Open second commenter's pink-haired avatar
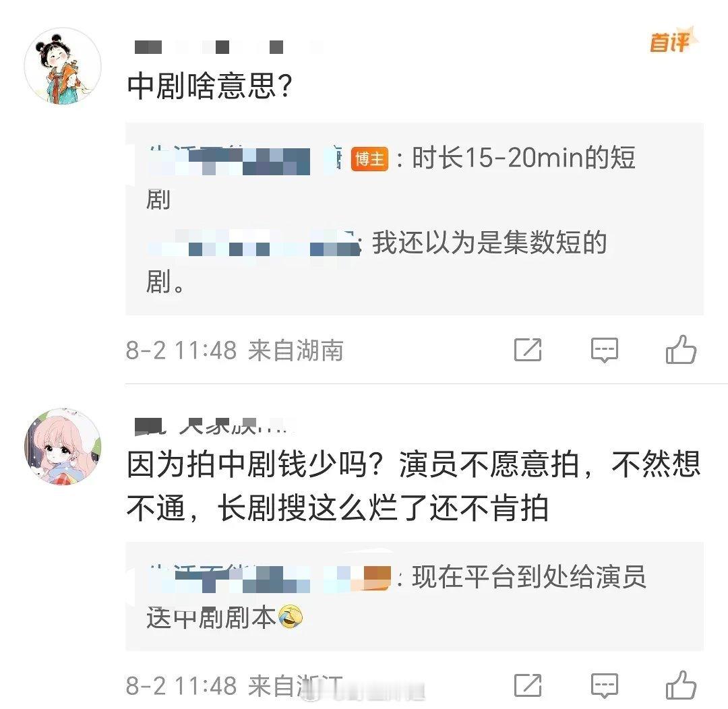This screenshot has height=709, width=728. pyautogui.click(x=63, y=447)
